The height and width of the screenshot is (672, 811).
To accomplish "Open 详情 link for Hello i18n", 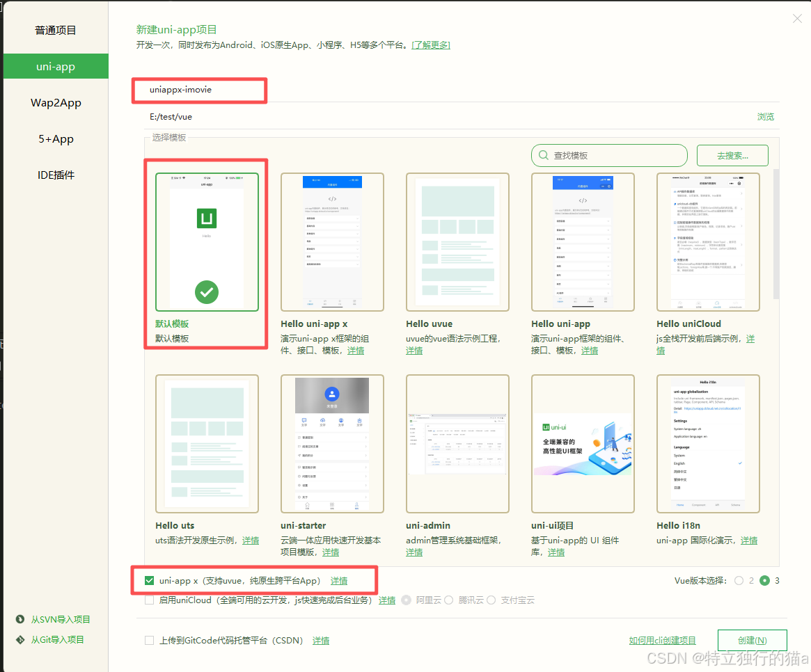I will [x=749, y=541].
